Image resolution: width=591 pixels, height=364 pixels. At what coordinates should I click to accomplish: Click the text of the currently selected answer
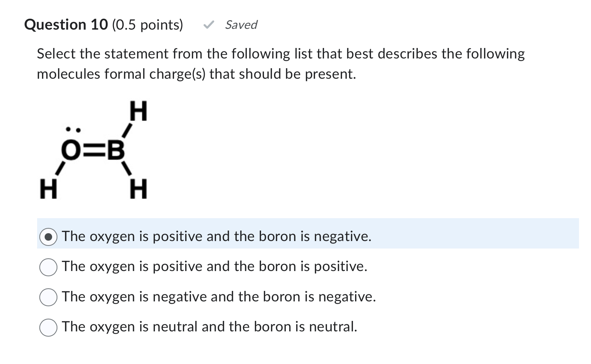(216, 236)
